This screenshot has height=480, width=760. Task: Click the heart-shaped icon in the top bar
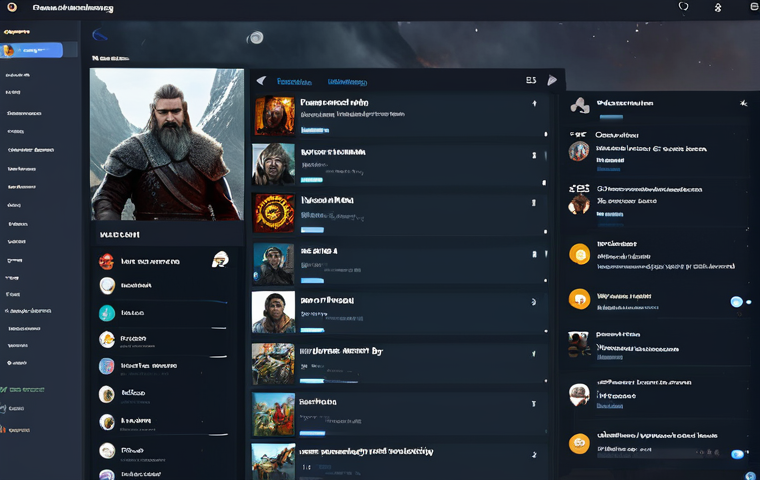pyautogui.click(x=683, y=6)
